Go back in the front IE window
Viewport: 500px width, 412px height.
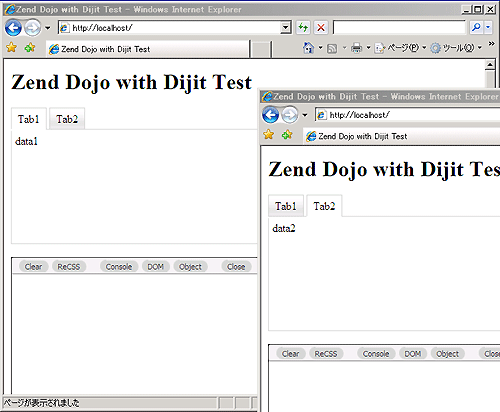point(270,115)
